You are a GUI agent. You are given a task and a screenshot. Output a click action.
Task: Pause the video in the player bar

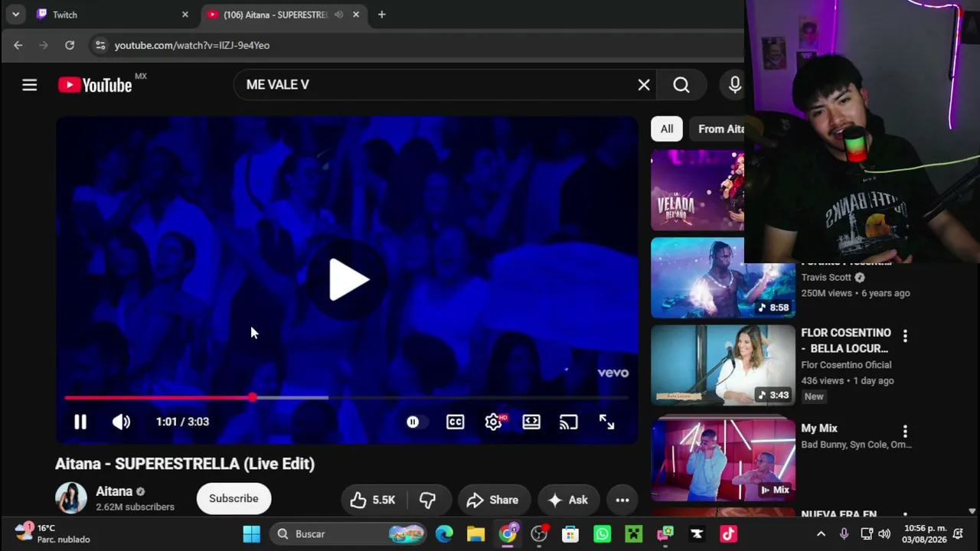(x=80, y=422)
